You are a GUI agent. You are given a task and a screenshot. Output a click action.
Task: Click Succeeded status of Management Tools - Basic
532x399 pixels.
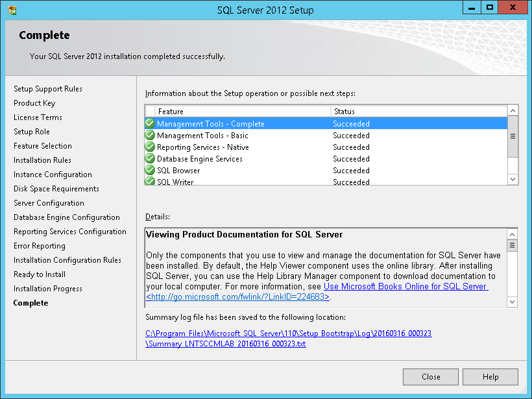(x=351, y=136)
